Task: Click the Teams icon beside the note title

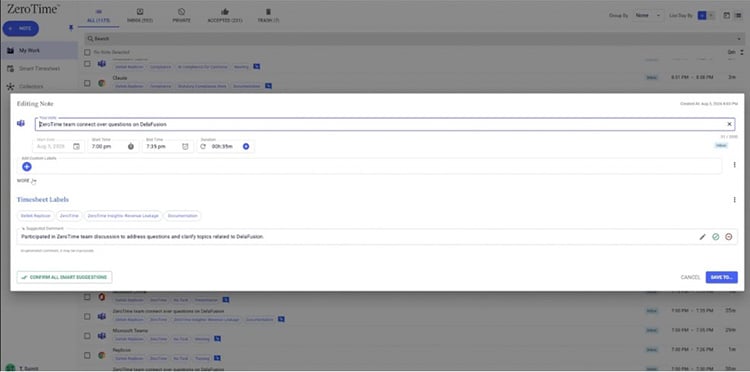Action: click(21, 123)
